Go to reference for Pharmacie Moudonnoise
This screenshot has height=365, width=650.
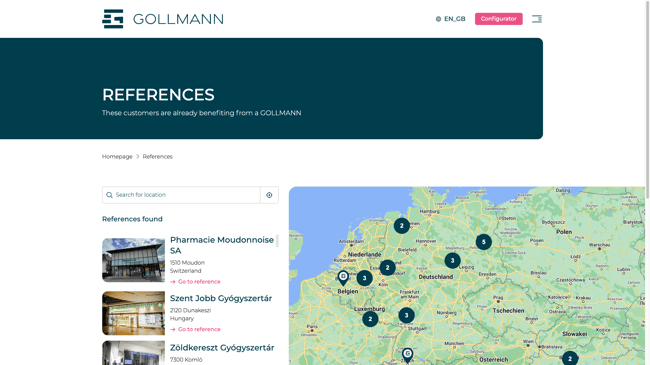point(195,282)
